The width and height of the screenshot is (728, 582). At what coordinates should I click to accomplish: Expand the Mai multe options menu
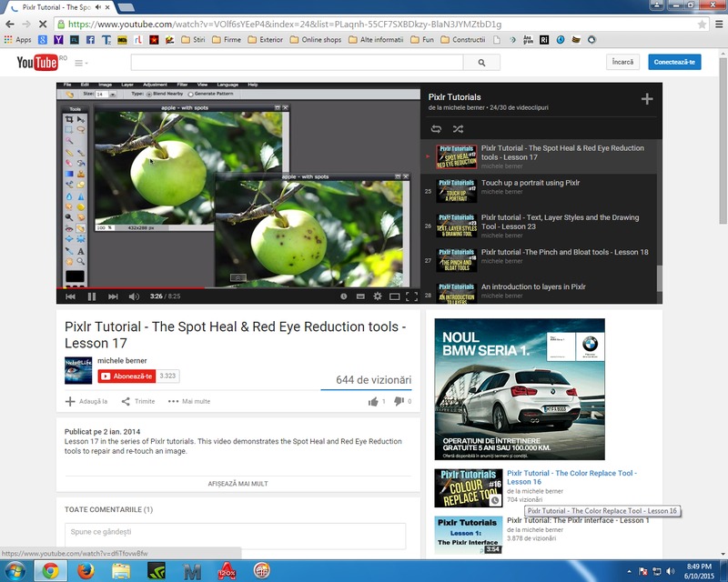[189, 401]
